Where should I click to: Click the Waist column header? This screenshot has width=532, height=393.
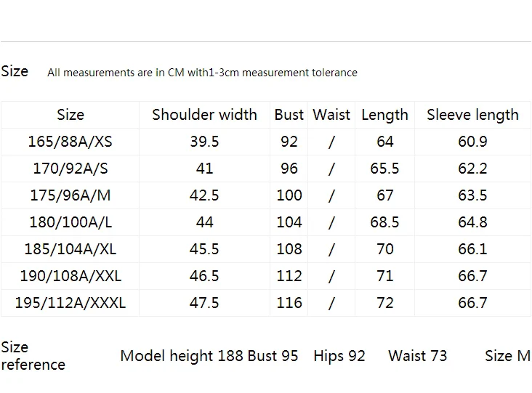331,115
